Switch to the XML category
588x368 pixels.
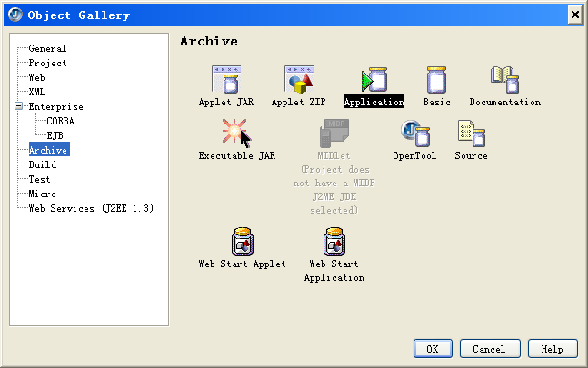tap(37, 92)
